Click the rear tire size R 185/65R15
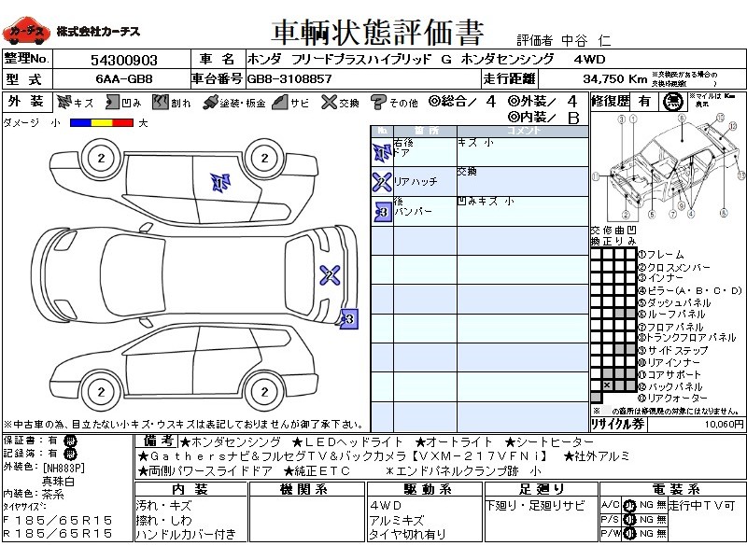Screen dimensions: 747x560 [58, 533]
